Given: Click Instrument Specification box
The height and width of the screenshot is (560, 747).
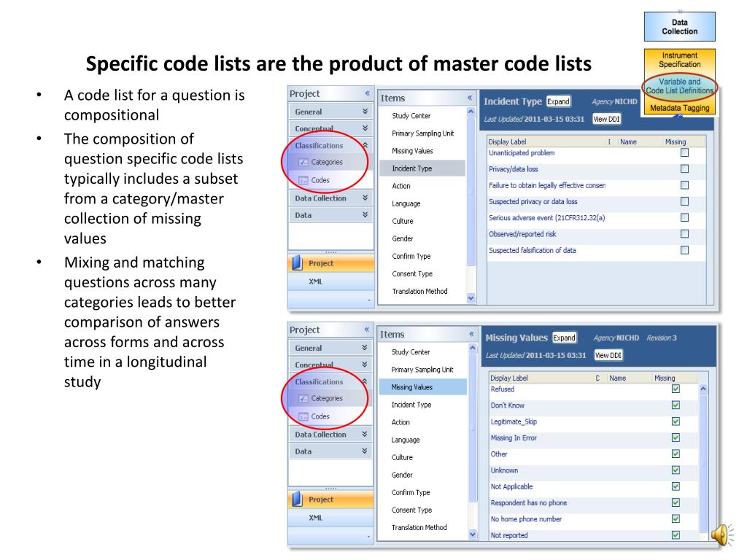Looking at the screenshot, I should tap(679, 60).
